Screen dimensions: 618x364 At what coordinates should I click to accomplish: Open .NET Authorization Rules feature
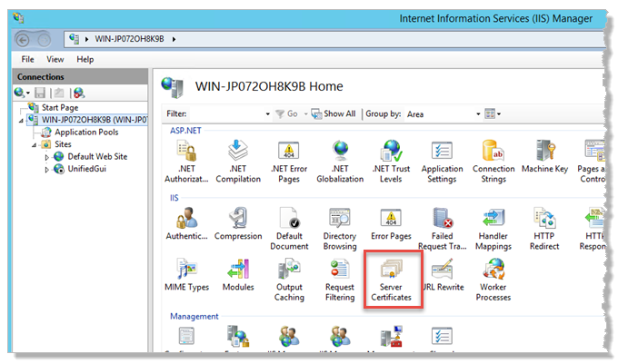pyautogui.click(x=186, y=162)
